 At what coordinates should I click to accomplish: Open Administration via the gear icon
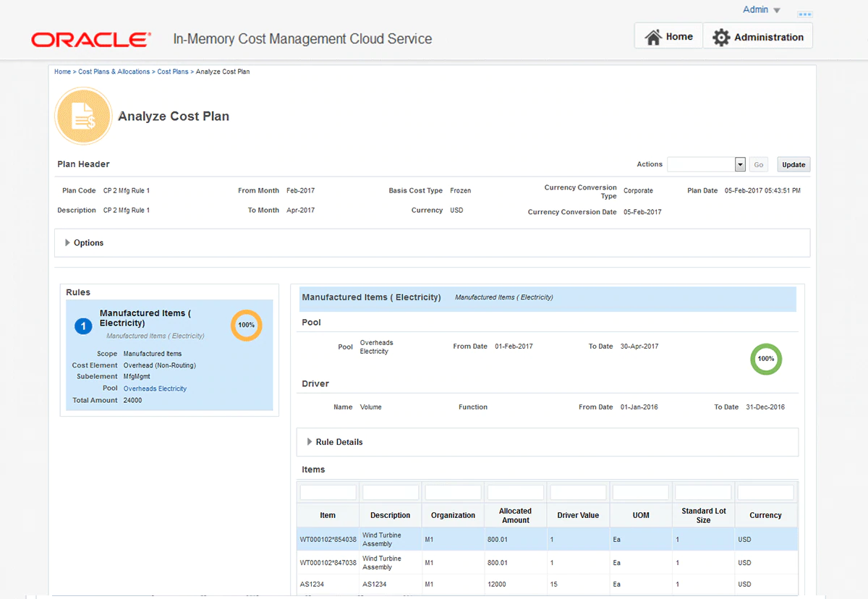point(721,38)
